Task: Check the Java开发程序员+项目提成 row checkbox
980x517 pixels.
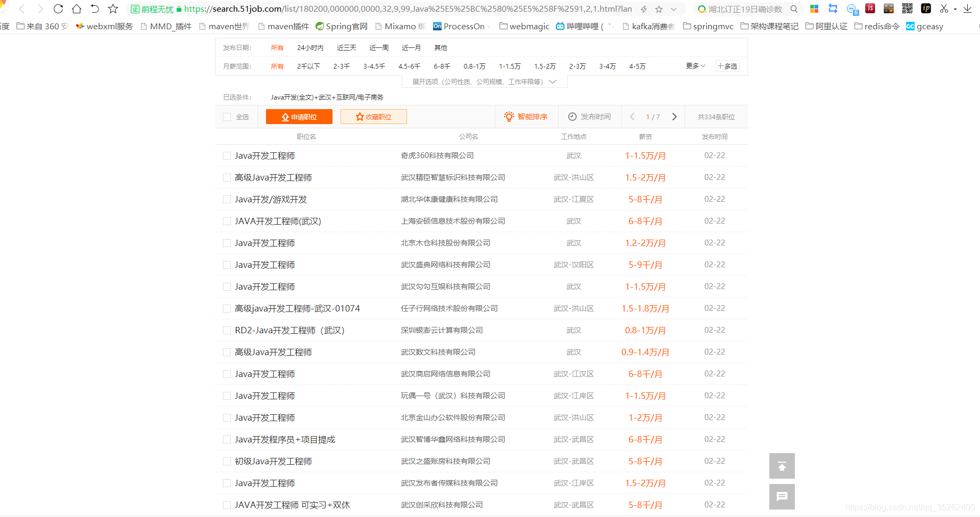Action: pos(227,440)
